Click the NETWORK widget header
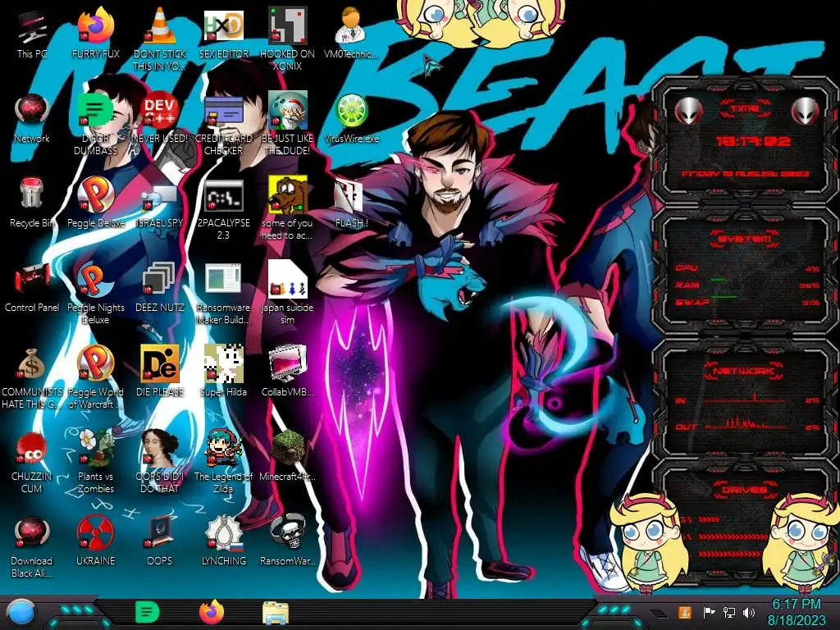This screenshot has width=840, height=630. [x=744, y=371]
